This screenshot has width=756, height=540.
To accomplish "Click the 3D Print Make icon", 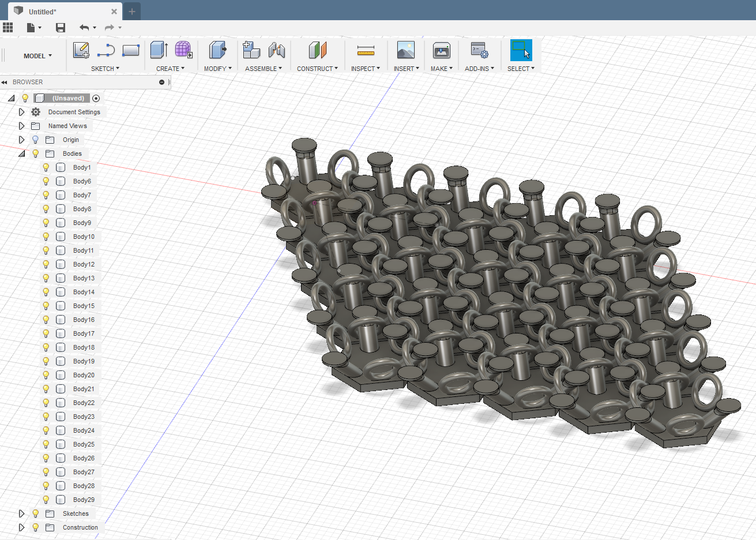I will pos(442,50).
